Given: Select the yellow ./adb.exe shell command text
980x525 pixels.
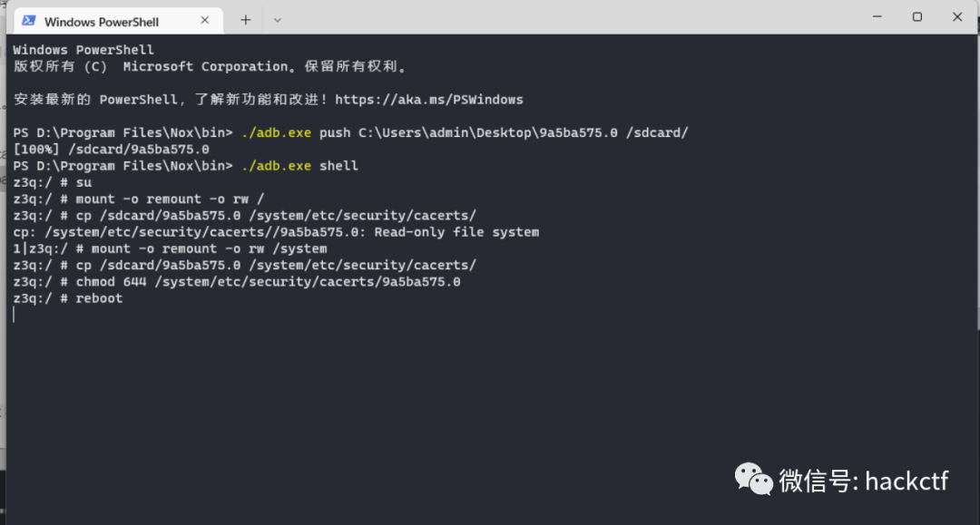Looking at the screenshot, I should coord(276,165).
